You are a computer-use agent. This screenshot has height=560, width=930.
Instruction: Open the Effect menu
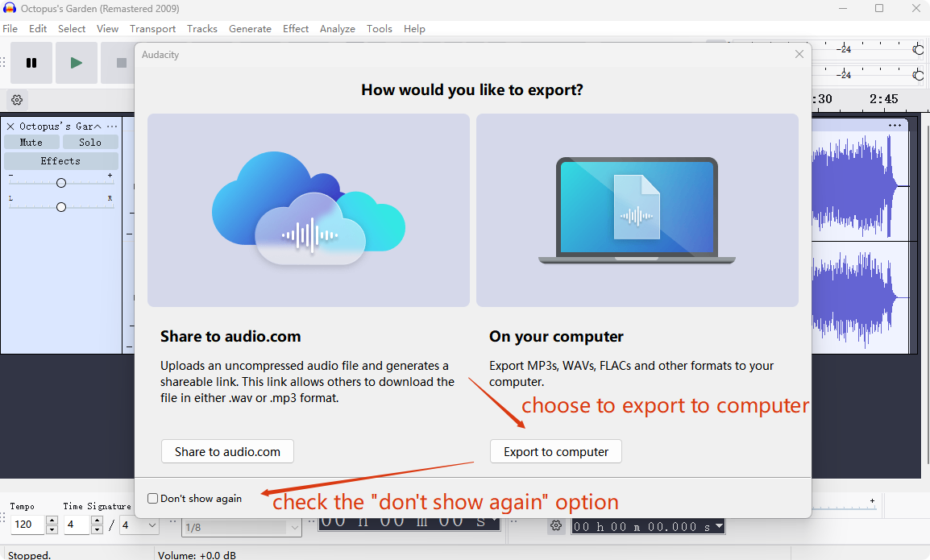point(295,29)
